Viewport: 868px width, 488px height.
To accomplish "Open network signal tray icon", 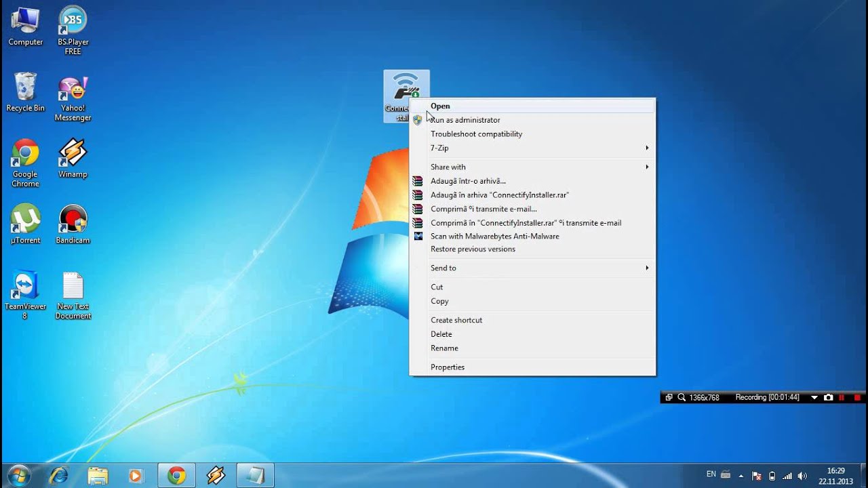I will point(787,476).
